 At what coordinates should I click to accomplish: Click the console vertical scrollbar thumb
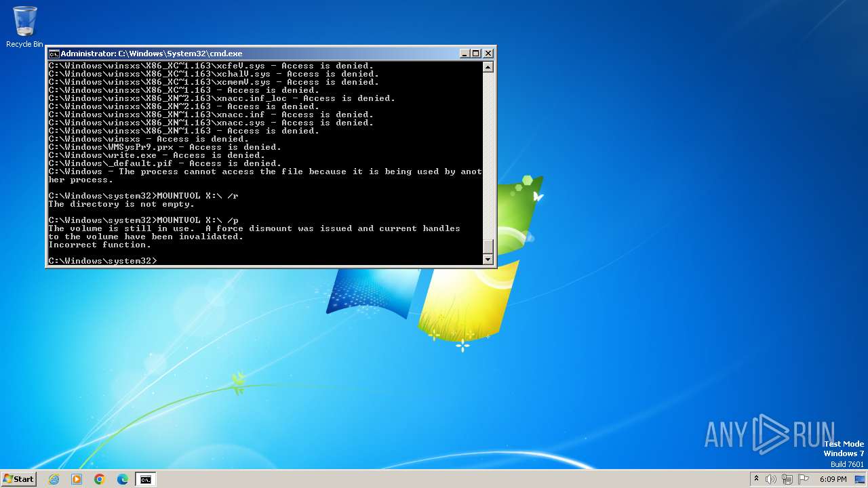(488, 247)
